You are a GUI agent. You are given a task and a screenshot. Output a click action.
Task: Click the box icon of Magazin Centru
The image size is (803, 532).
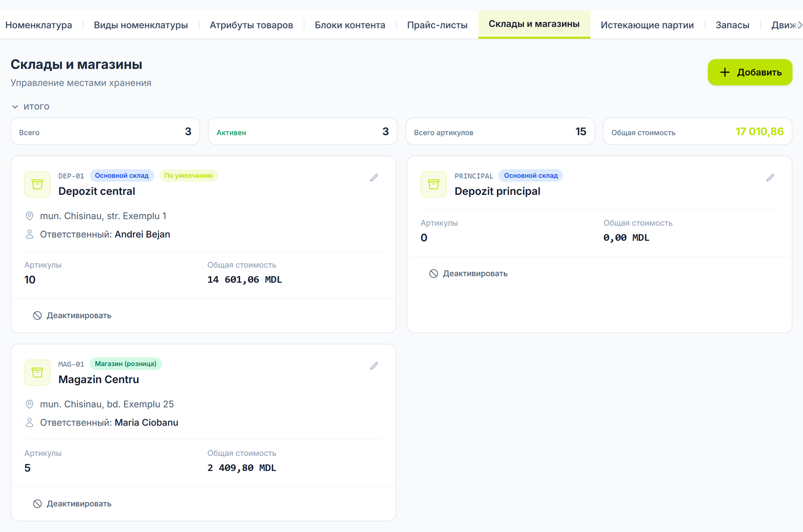pyautogui.click(x=37, y=373)
